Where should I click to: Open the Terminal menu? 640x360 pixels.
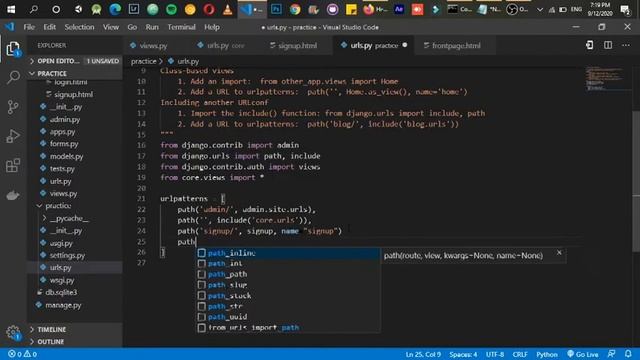click(x=181, y=27)
